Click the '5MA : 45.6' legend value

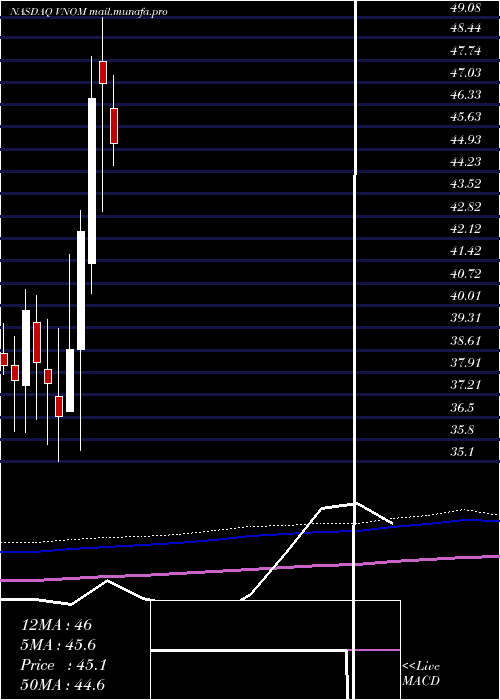(59, 645)
